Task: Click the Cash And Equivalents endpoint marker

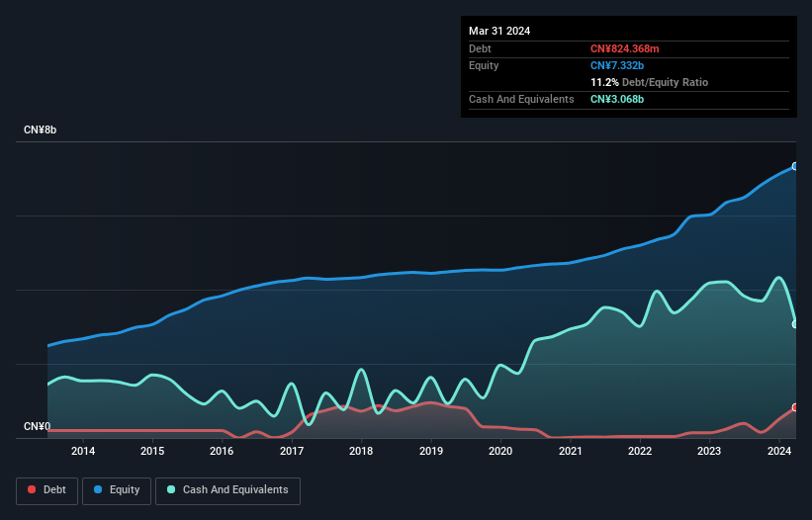Action: click(x=795, y=324)
